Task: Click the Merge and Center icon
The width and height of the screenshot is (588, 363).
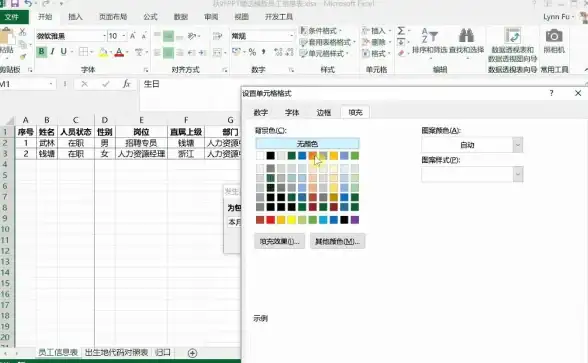Action: point(218,52)
